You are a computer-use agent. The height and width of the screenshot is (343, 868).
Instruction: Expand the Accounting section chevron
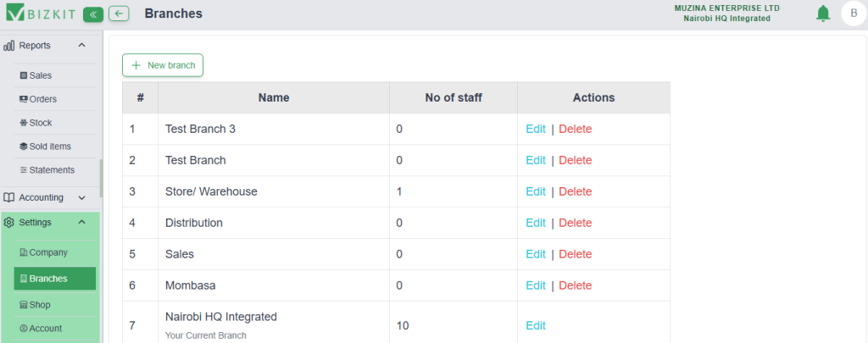coord(81,197)
